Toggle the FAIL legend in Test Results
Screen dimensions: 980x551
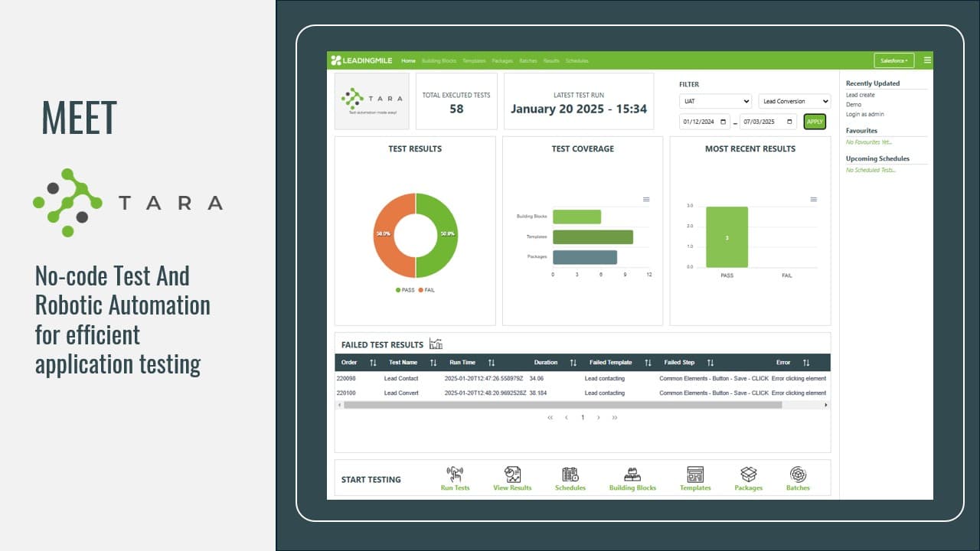(426, 290)
